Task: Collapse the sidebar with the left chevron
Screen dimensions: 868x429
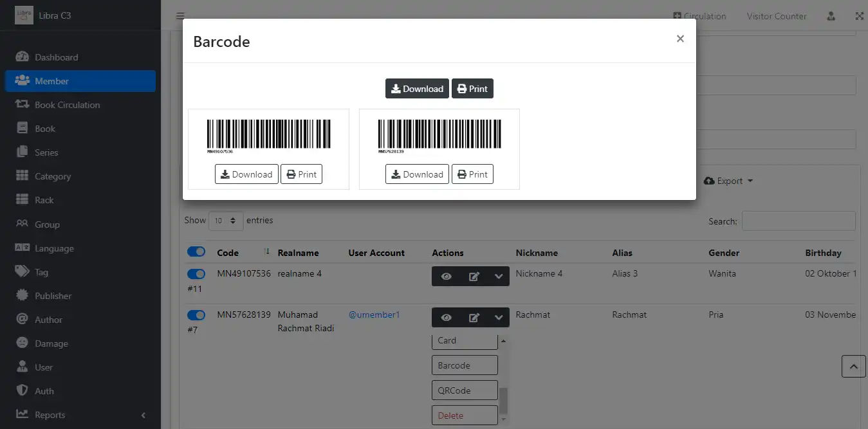Action: pos(143,415)
